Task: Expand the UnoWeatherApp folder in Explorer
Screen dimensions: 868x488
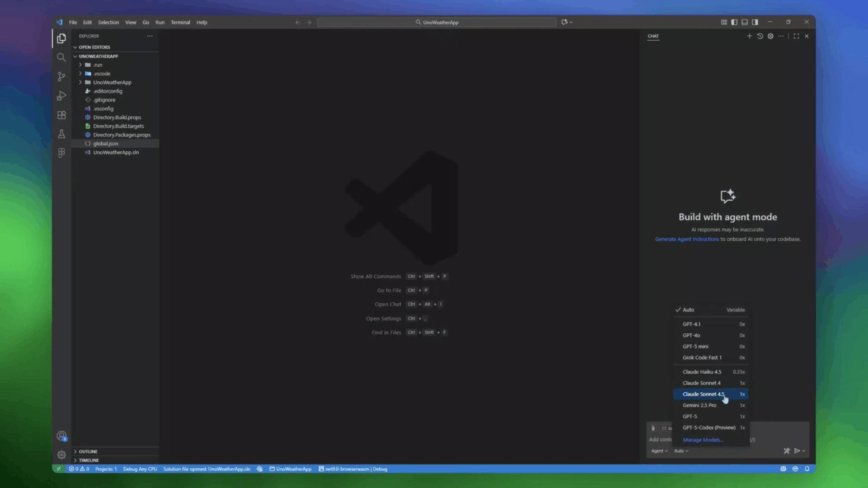Action: (112, 82)
